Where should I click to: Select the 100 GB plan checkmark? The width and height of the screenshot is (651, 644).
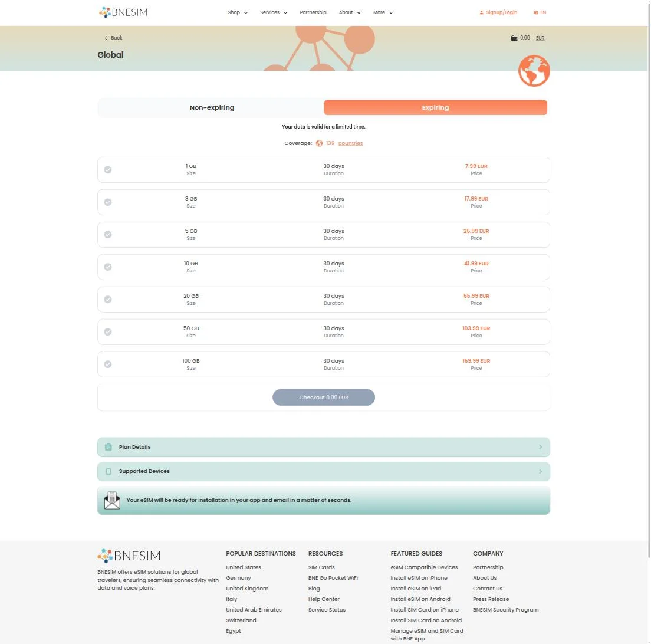(x=108, y=364)
